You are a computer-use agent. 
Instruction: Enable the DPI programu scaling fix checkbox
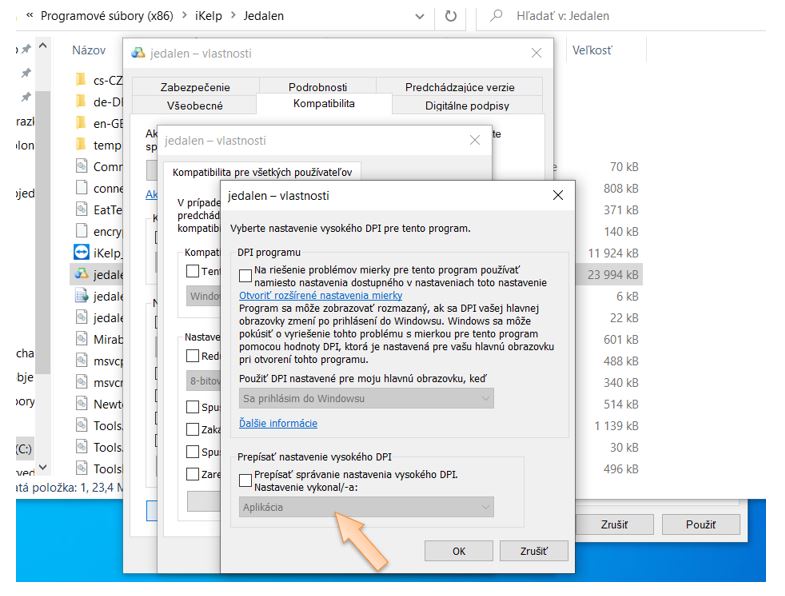(246, 275)
